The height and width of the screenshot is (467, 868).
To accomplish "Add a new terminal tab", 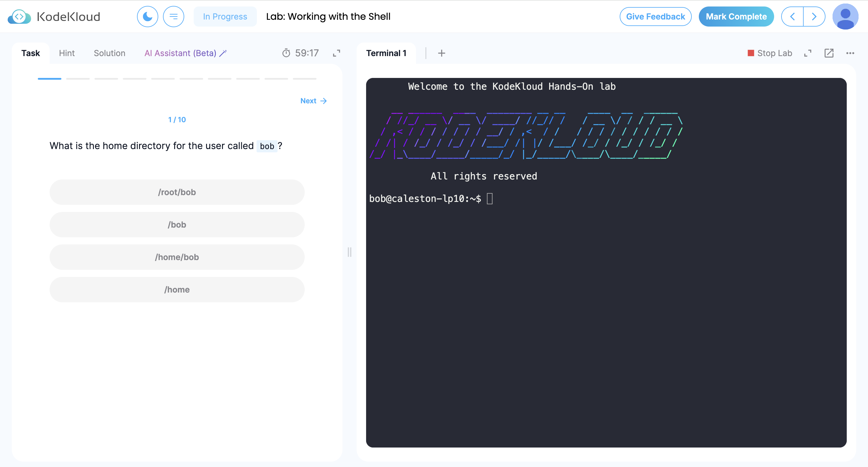I will [441, 53].
